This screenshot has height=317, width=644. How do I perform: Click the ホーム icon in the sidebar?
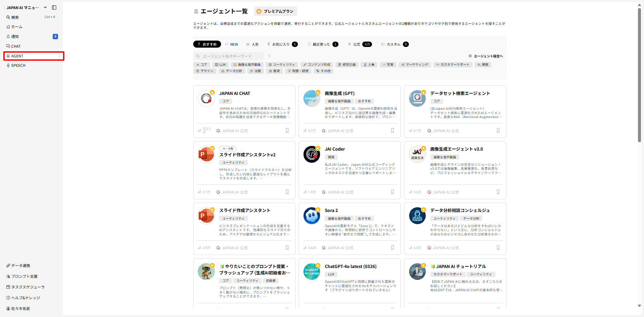click(8, 27)
